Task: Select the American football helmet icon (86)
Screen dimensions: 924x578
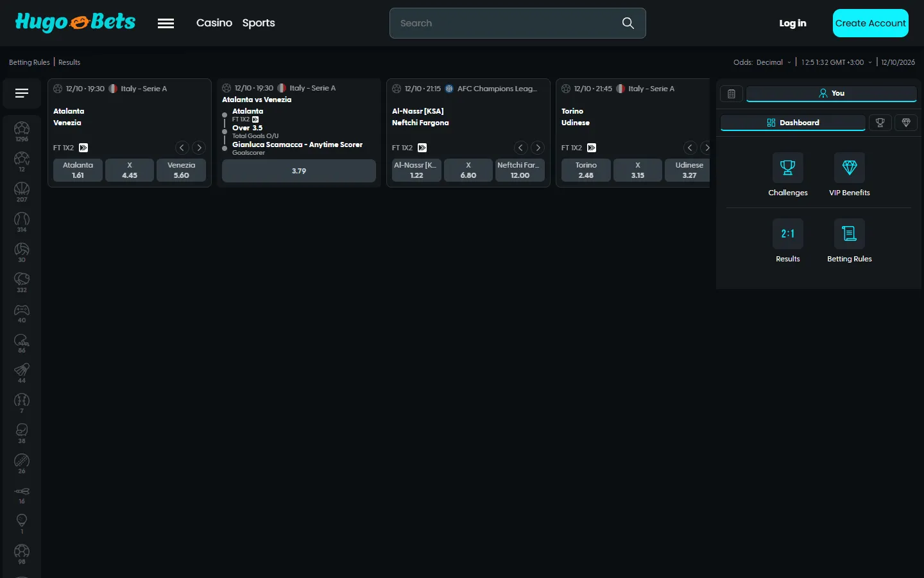Action: 22,342
